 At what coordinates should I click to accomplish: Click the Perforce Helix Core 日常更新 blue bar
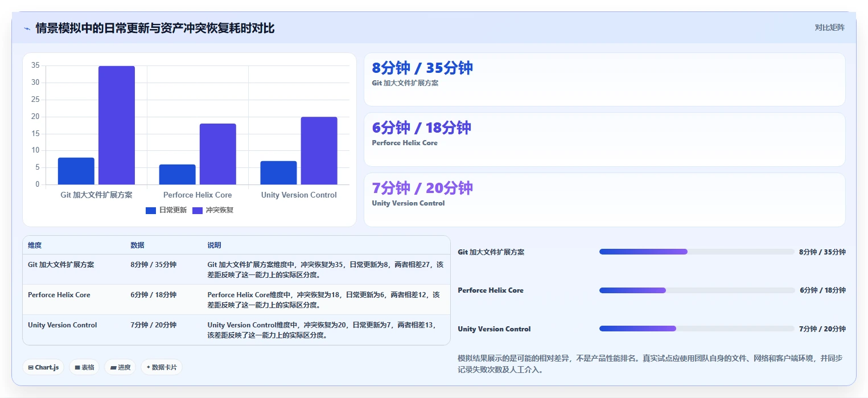tap(178, 174)
